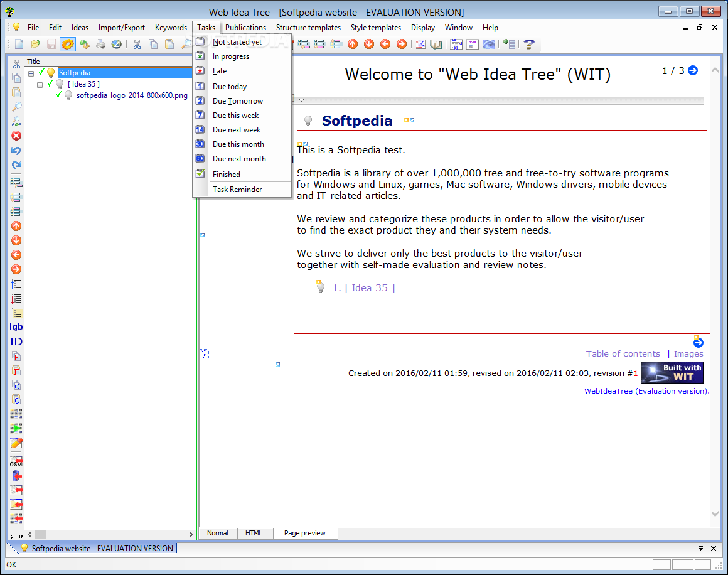Image resolution: width=728 pixels, height=575 pixels.
Task: Toggle checkmark beside softpedia_logo_2014_800x600.png node
Action: pos(58,95)
